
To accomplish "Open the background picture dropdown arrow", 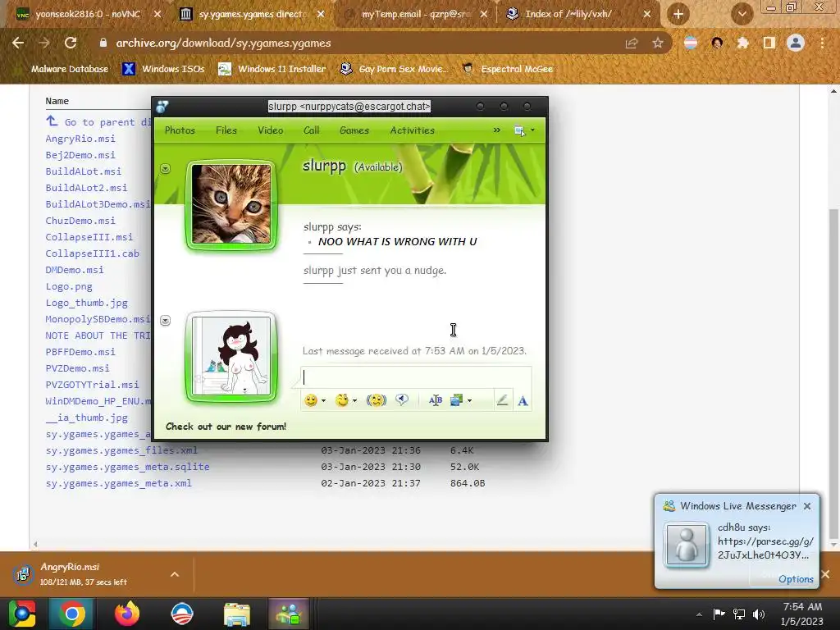I will point(470,400).
